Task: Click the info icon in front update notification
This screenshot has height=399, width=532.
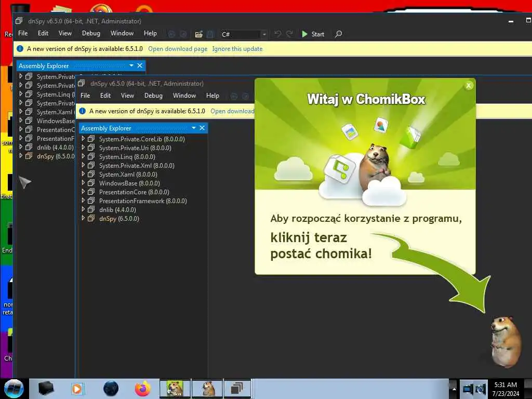Action: tap(82, 111)
